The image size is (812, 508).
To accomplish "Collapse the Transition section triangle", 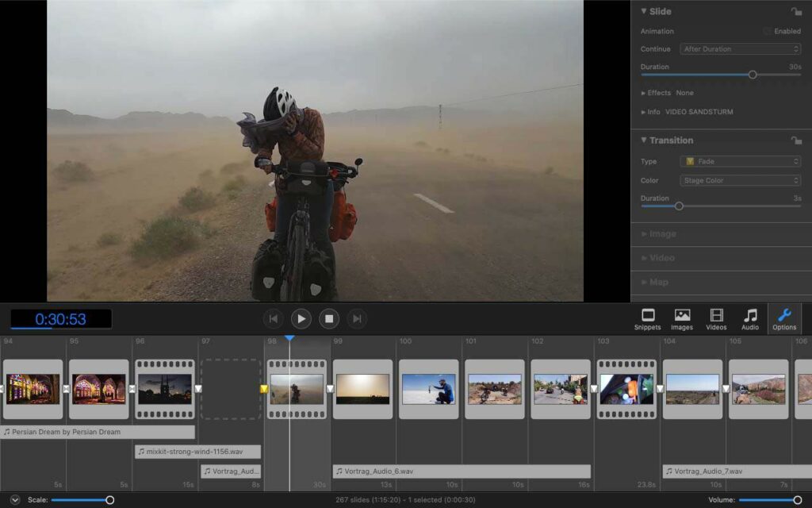I will point(644,140).
